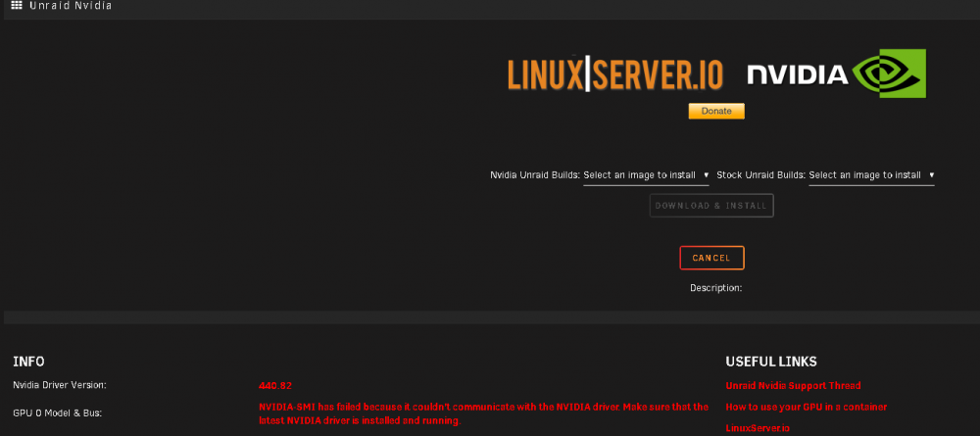
Task: Click the yellow Donate button
Action: click(x=716, y=111)
